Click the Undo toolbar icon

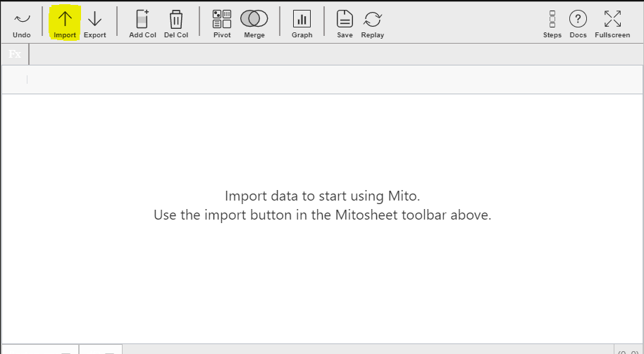pos(22,19)
